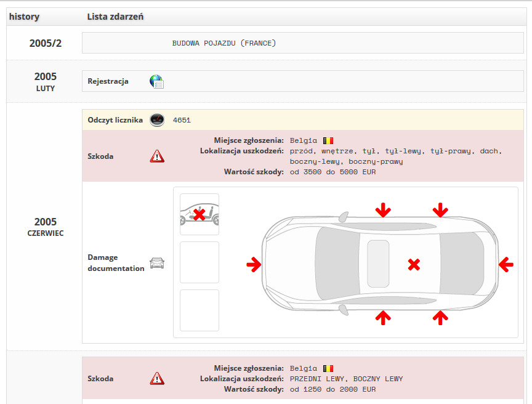
Task: Click the history column header
Action: click(x=25, y=16)
